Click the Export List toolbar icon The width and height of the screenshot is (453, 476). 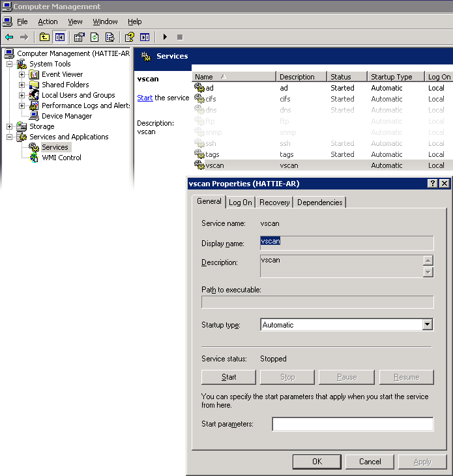point(110,37)
